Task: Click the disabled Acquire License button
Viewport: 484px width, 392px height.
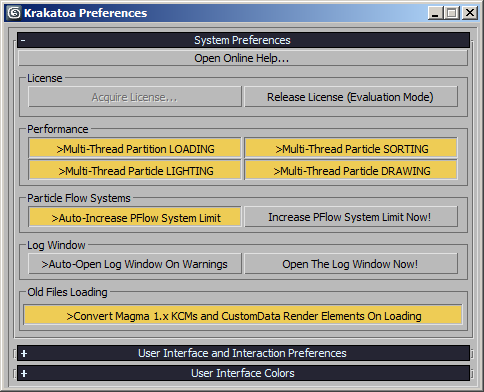Action: (x=135, y=97)
